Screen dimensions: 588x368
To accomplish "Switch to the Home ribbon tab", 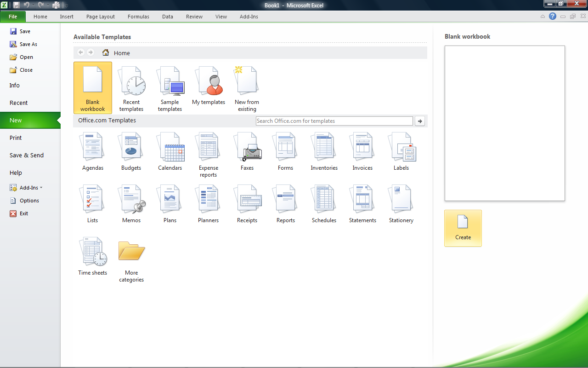I will coord(40,16).
